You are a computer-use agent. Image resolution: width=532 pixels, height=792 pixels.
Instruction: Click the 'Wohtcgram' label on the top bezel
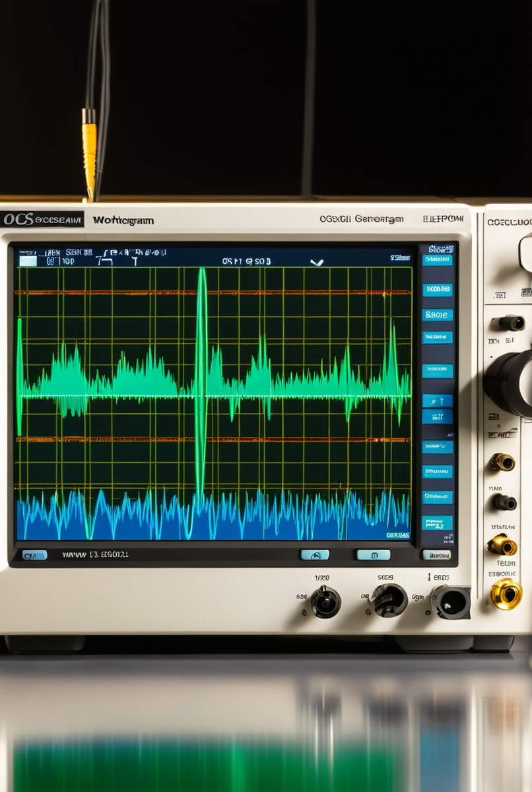[123, 220]
